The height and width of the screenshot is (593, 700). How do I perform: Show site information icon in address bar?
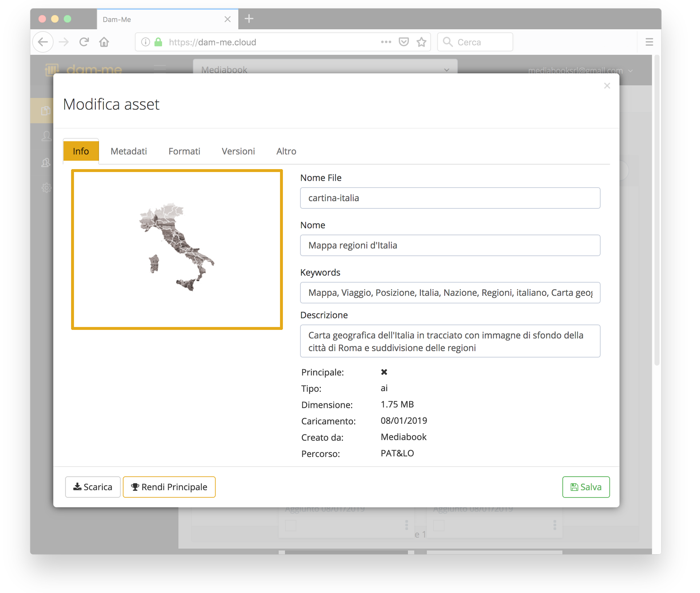coord(145,42)
